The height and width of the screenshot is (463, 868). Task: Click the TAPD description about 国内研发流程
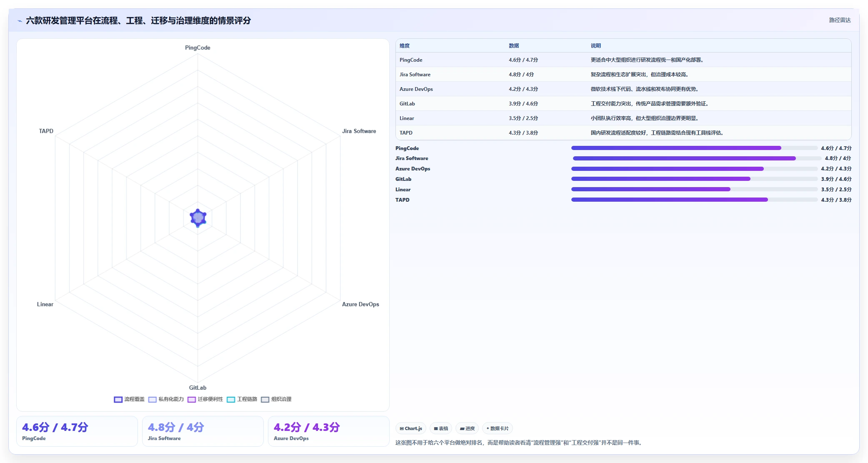point(657,133)
